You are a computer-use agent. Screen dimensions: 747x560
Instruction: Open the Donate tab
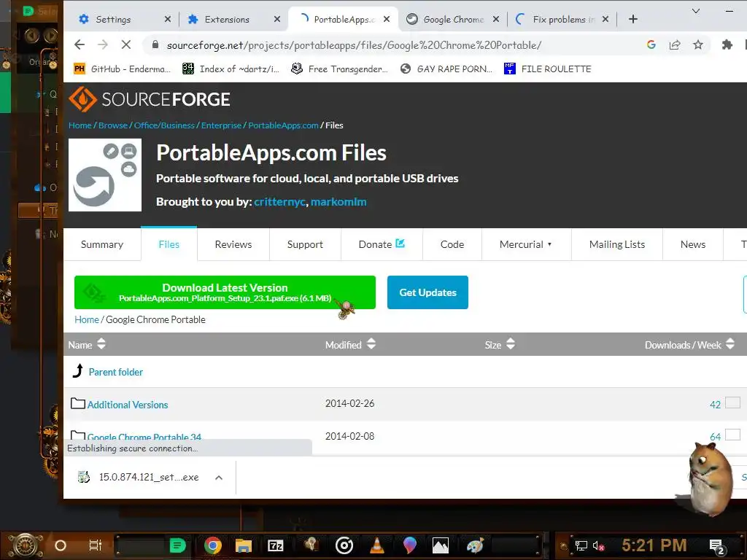381,244
